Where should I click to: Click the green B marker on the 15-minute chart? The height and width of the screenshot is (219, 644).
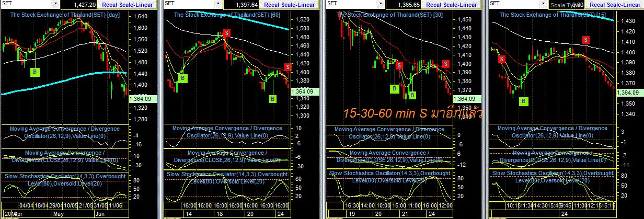click(523, 101)
